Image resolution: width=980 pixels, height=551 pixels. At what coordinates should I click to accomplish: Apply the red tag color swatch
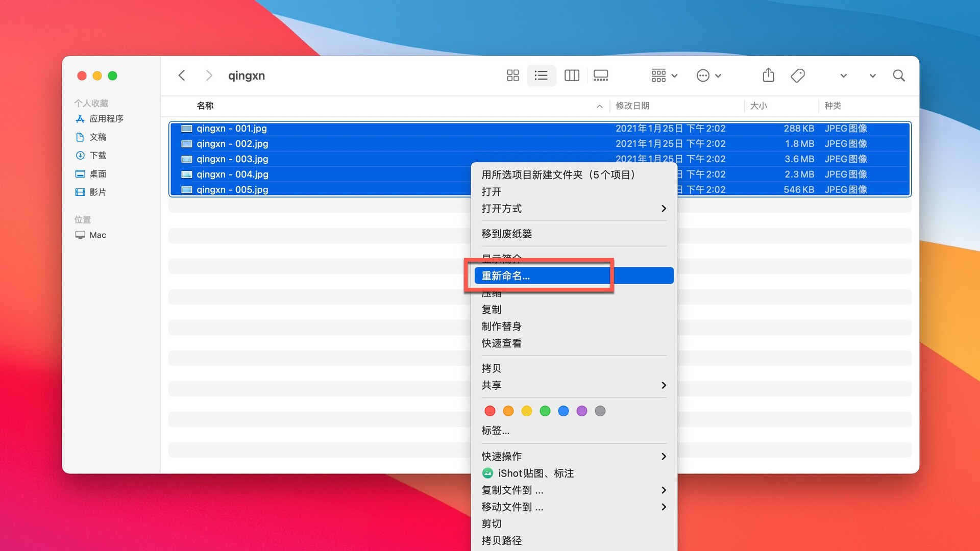point(489,411)
